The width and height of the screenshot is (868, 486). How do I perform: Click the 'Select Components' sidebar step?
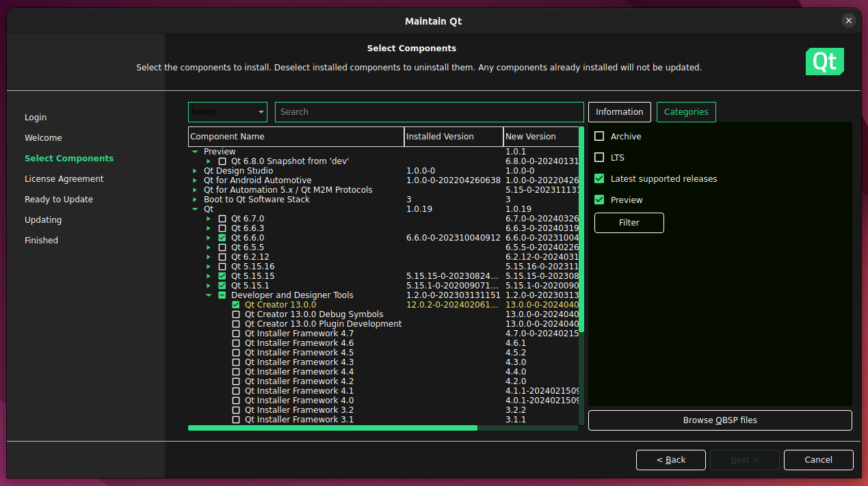click(x=69, y=159)
